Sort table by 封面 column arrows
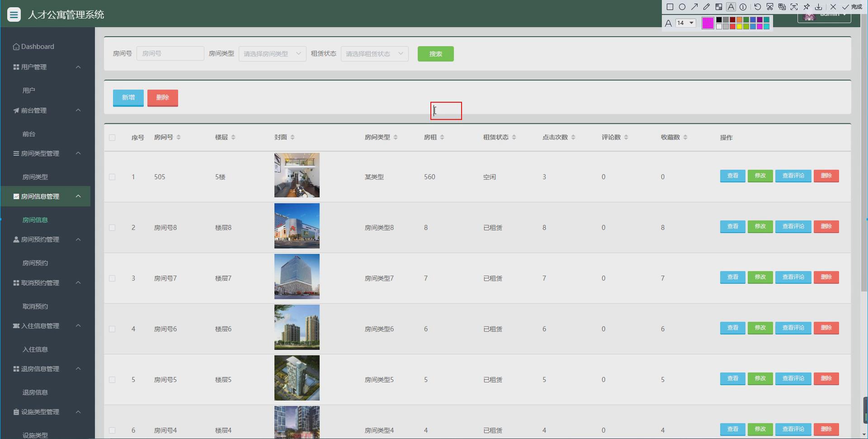868x439 pixels. 292,137
